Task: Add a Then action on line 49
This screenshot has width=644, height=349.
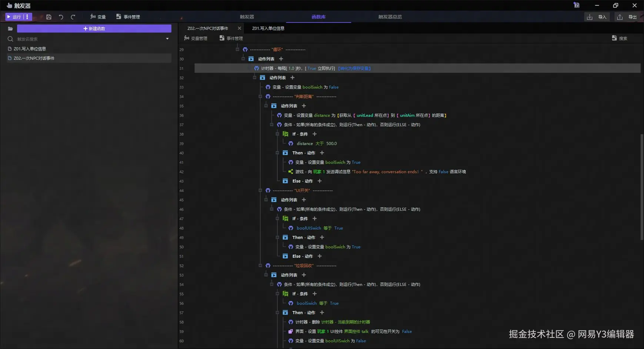Action: pos(322,237)
